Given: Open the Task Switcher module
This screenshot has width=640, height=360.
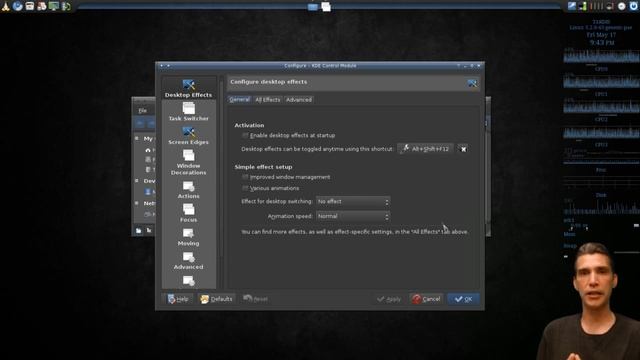Looking at the screenshot, I should coord(188,112).
